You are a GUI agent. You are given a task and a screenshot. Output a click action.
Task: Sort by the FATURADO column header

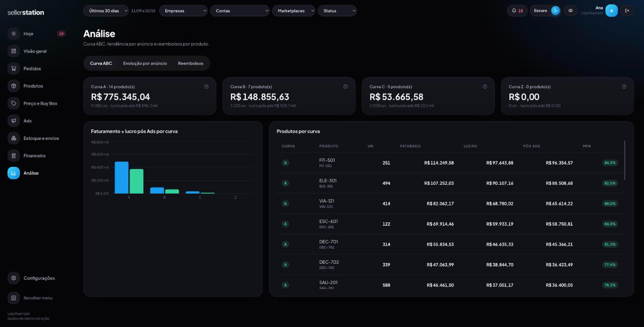(x=410, y=146)
